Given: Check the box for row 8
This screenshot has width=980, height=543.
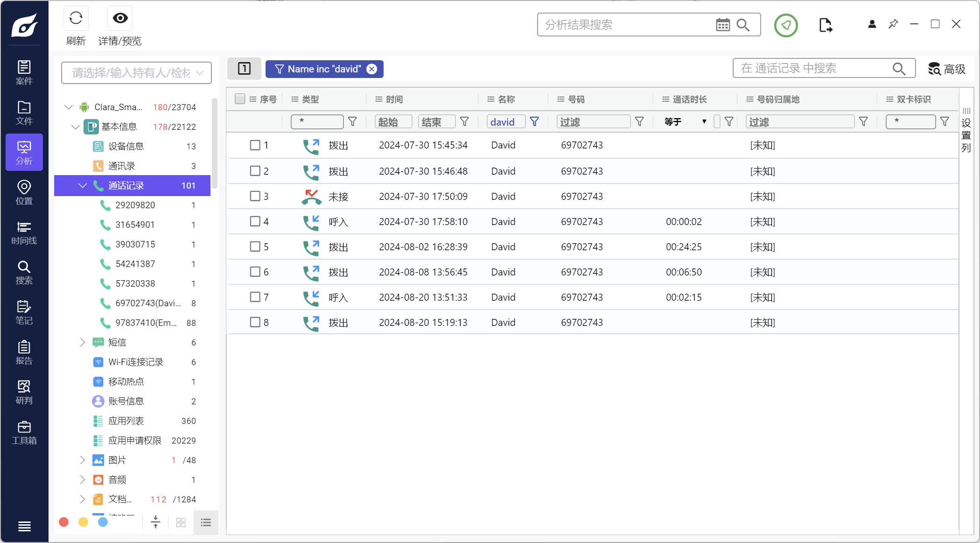Looking at the screenshot, I should coord(255,322).
